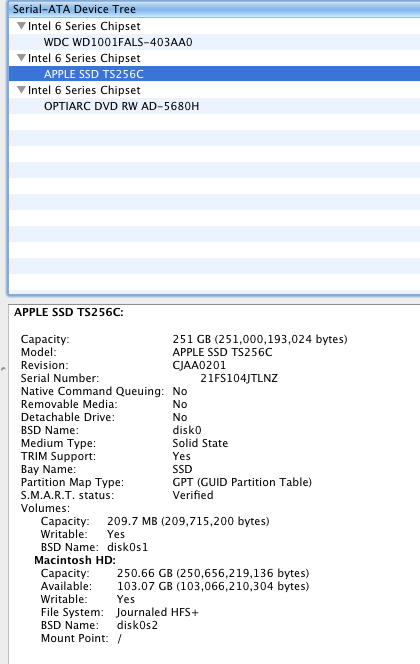The height and width of the screenshot is (664, 420).
Task: Select the OPTIARC DVD RW AD-5680H row
Action: (214, 106)
